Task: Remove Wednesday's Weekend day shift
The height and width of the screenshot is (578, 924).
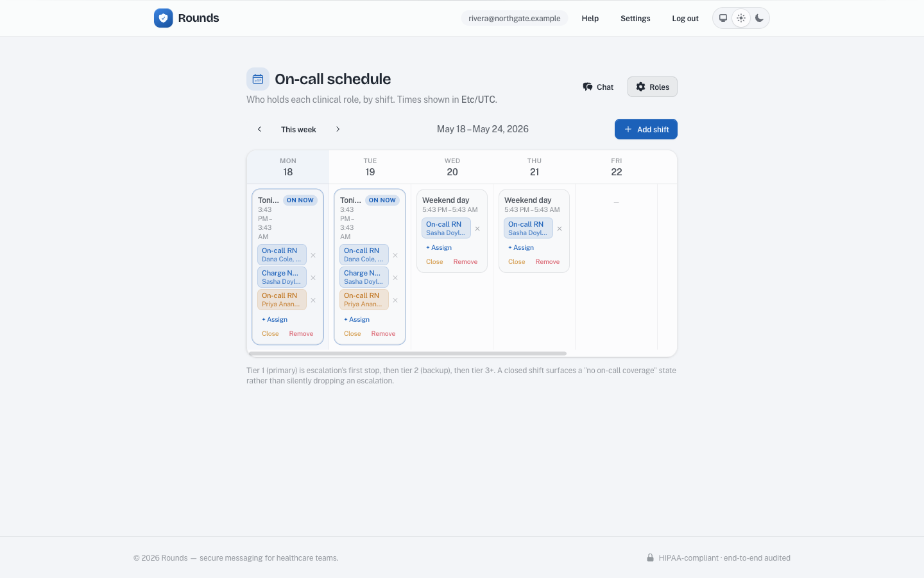Action: pos(465,261)
